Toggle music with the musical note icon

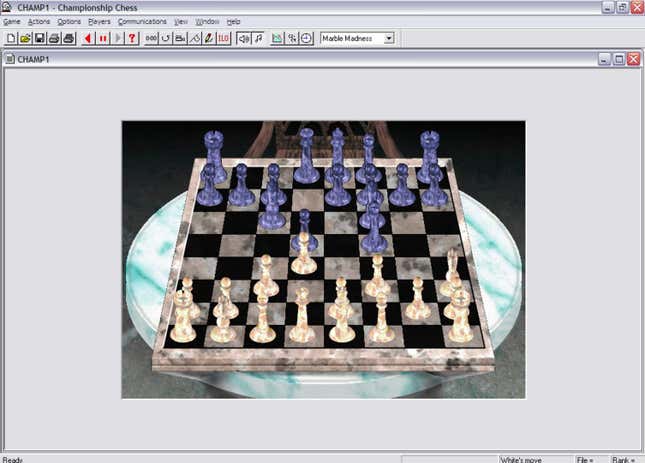(258, 39)
